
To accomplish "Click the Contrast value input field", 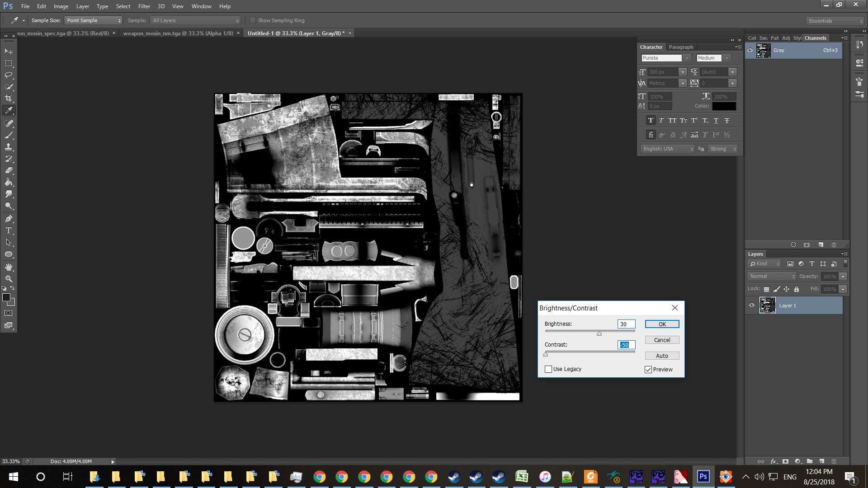I will (626, 345).
